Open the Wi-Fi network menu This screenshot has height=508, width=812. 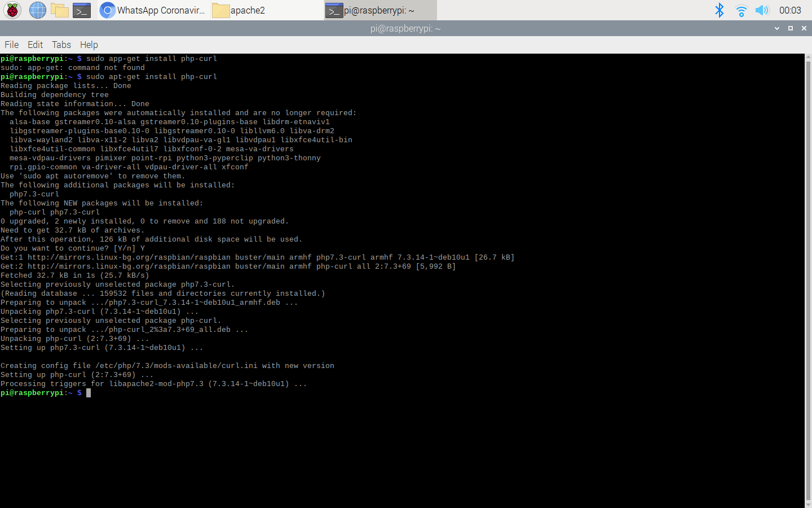(x=741, y=10)
